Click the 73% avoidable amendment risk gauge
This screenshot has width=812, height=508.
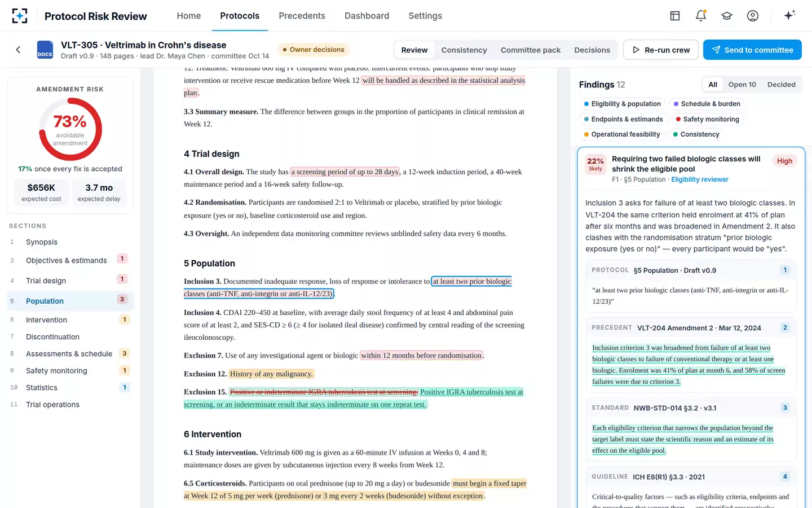[70, 129]
